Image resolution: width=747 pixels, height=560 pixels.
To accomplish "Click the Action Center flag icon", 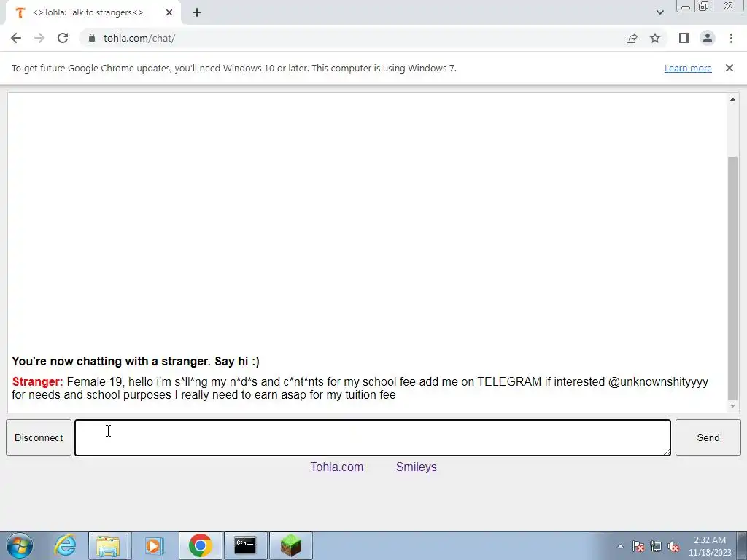I will click(x=638, y=546).
